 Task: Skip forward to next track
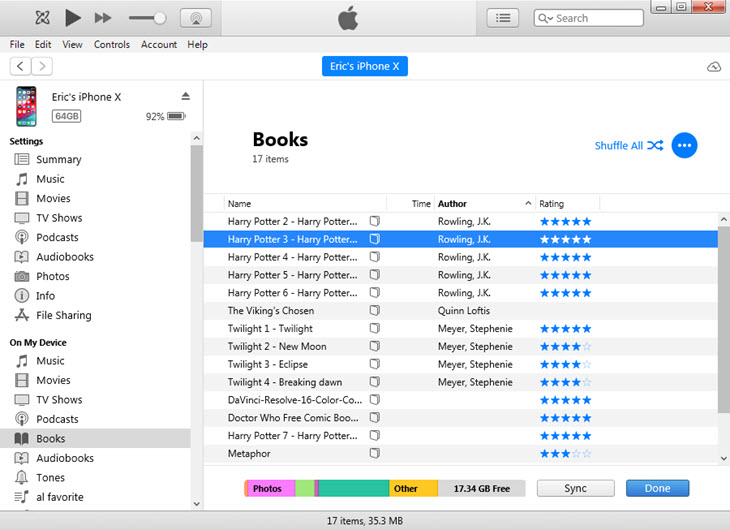coord(103,18)
